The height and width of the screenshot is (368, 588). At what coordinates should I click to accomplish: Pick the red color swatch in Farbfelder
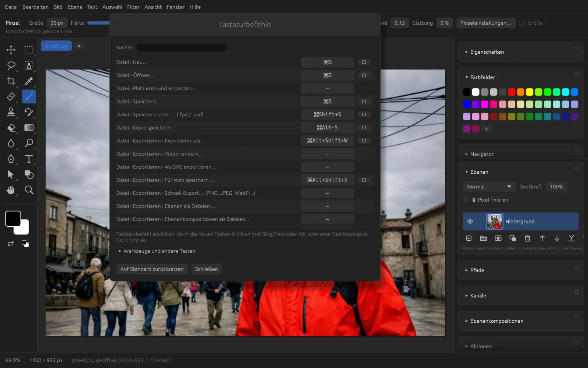[512, 92]
